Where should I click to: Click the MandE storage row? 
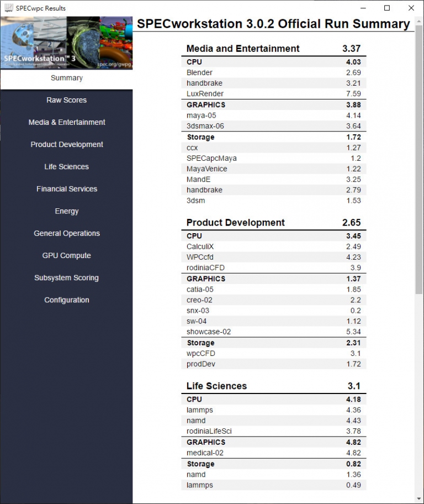click(274, 180)
